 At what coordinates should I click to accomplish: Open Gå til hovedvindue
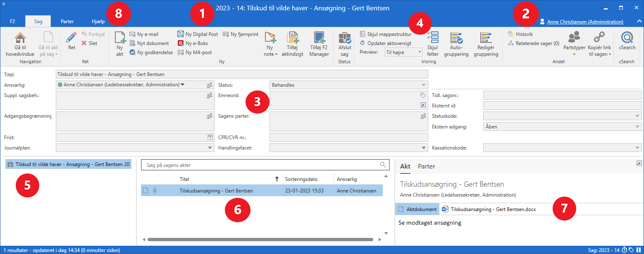click(x=20, y=39)
